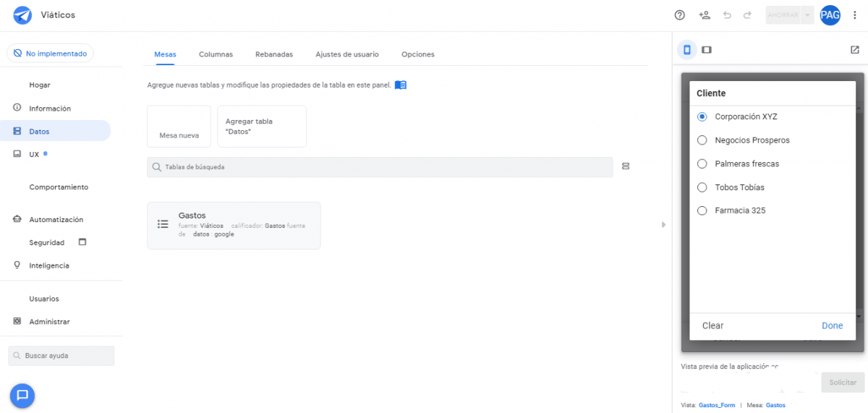Expand the AHORRAR button dropdown arrow
The width and height of the screenshot is (868, 413).
click(x=807, y=15)
